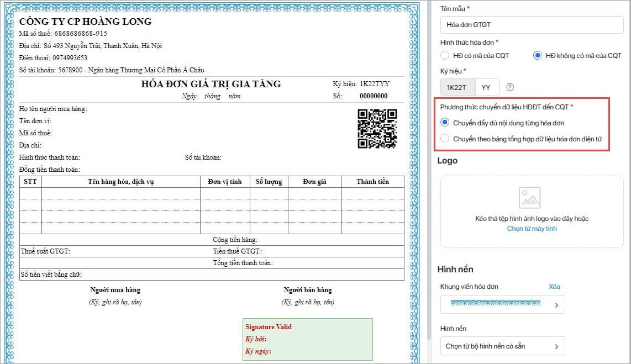
Task: Click the Họ tên người mua hàng line
Action: (53, 109)
